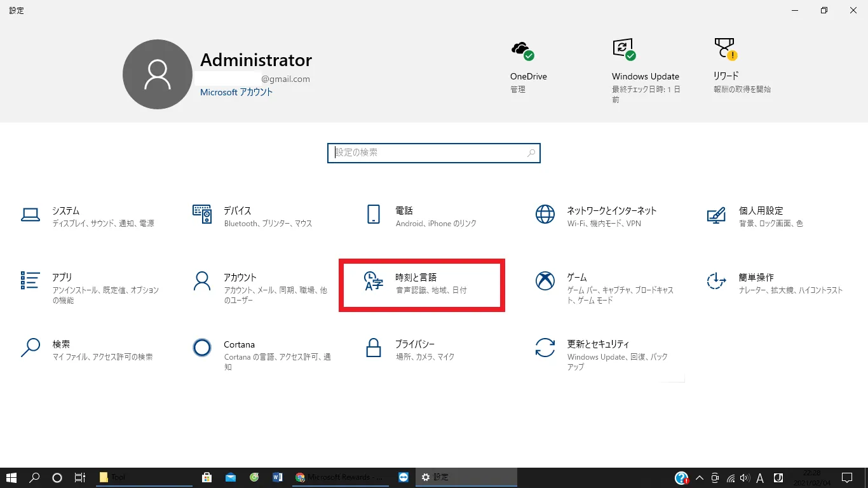Image resolution: width=868 pixels, height=488 pixels.
Task: Focus the 設定の検索 search box
Action: pos(434,153)
